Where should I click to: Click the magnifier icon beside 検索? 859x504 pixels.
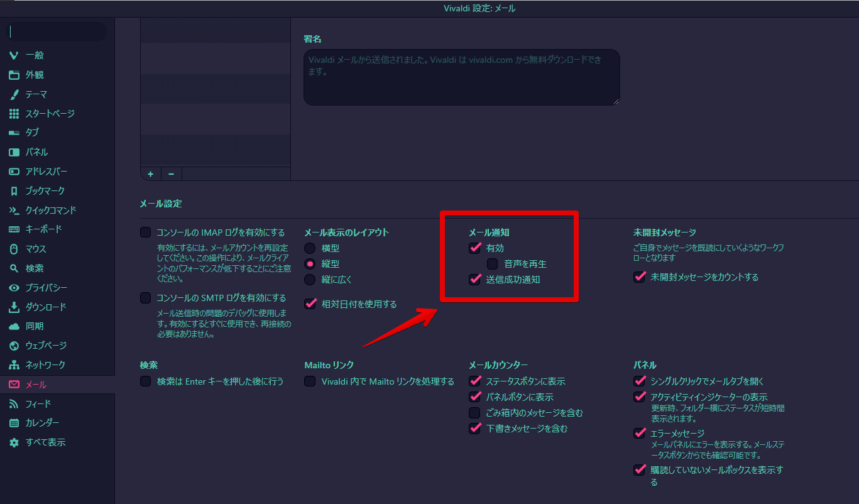pyautogui.click(x=14, y=268)
